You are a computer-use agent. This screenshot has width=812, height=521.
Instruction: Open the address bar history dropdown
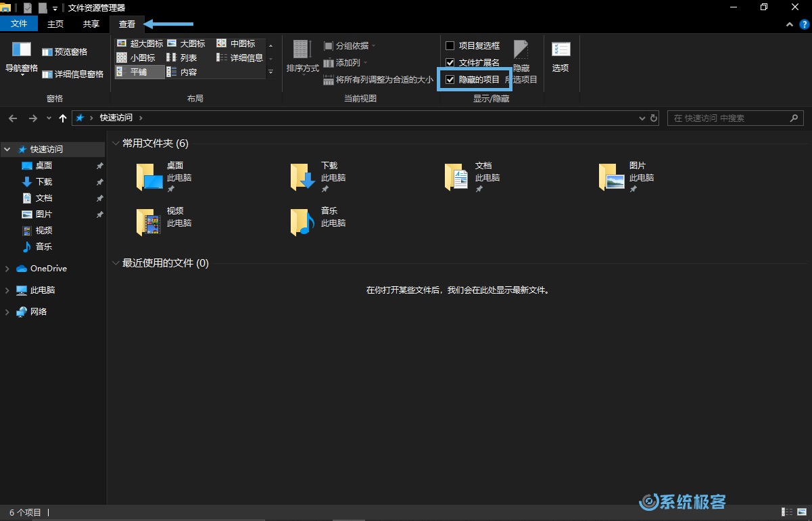(x=642, y=118)
